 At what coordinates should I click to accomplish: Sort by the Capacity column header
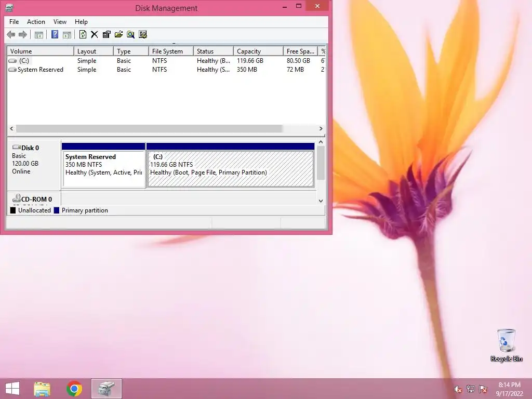(x=258, y=51)
